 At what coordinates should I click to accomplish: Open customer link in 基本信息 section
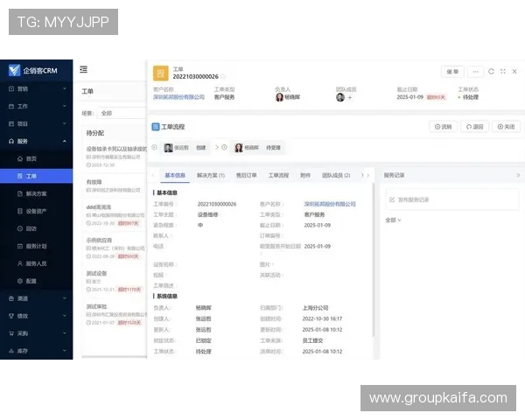[330, 204]
